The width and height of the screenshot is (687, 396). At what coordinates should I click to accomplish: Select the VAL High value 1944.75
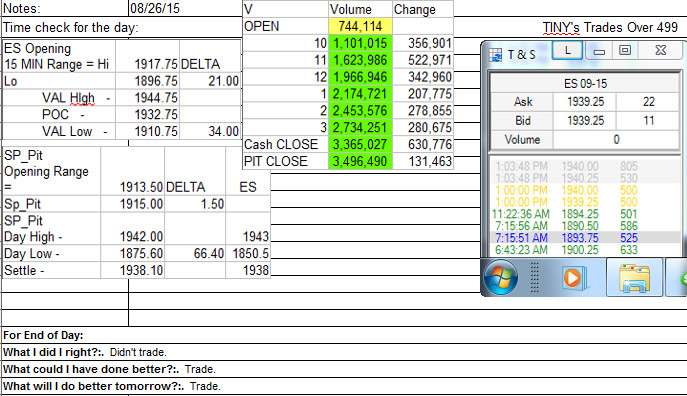148,98
